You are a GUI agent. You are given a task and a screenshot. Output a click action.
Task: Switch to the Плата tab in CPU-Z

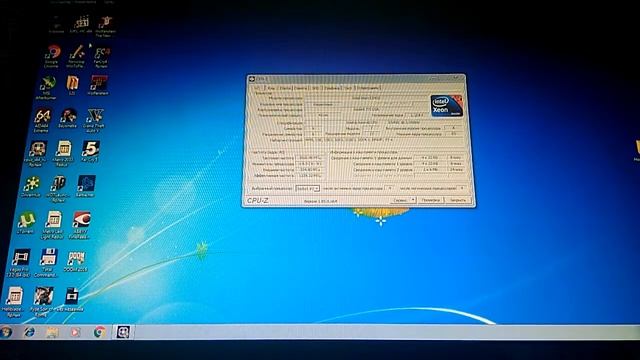(x=286, y=88)
